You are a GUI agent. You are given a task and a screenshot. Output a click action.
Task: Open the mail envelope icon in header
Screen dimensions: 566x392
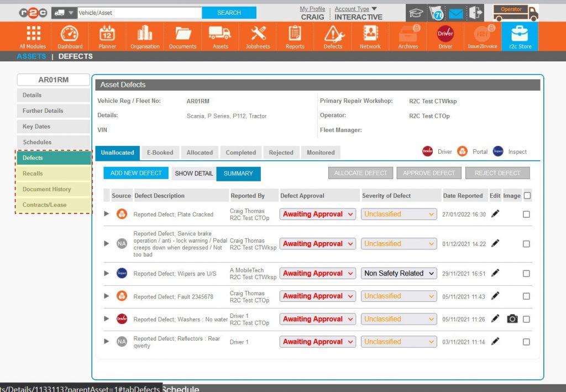click(x=456, y=13)
